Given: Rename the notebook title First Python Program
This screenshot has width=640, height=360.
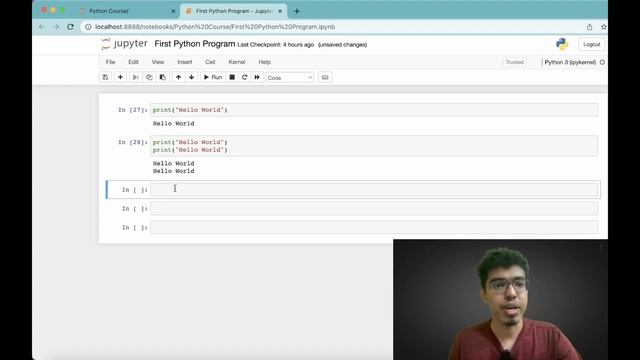Looking at the screenshot, I should (195, 44).
